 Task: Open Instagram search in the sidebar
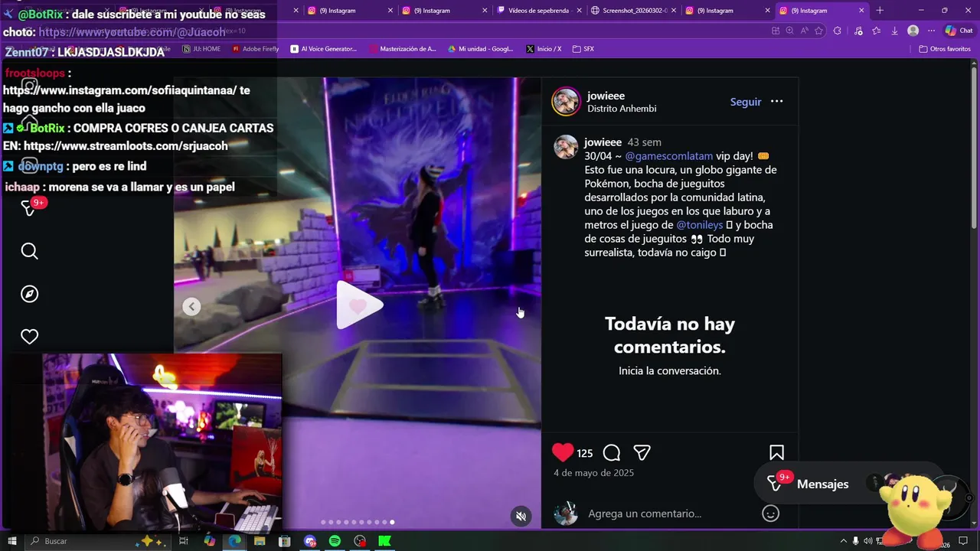coord(29,251)
